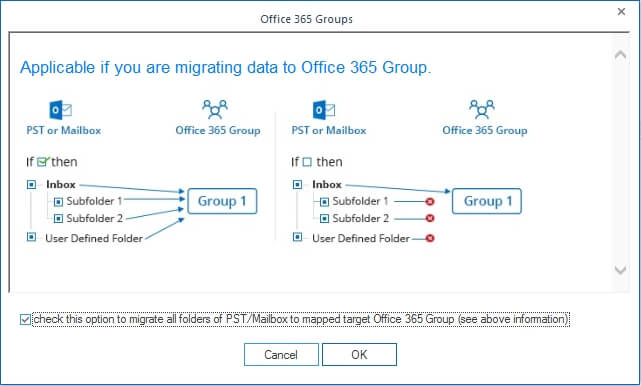This screenshot has width=641, height=386.
Task: Click the unchecked box icon after 'If'
Action: 307,162
